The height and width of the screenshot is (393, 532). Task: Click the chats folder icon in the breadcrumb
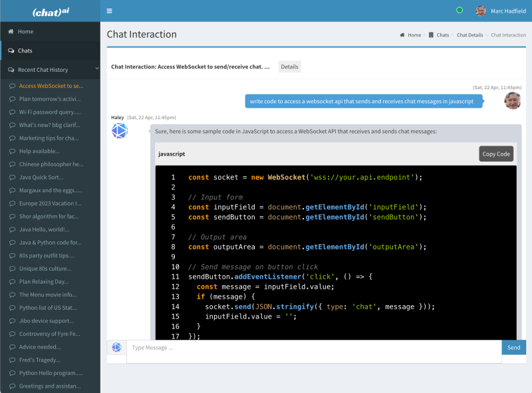click(x=431, y=35)
